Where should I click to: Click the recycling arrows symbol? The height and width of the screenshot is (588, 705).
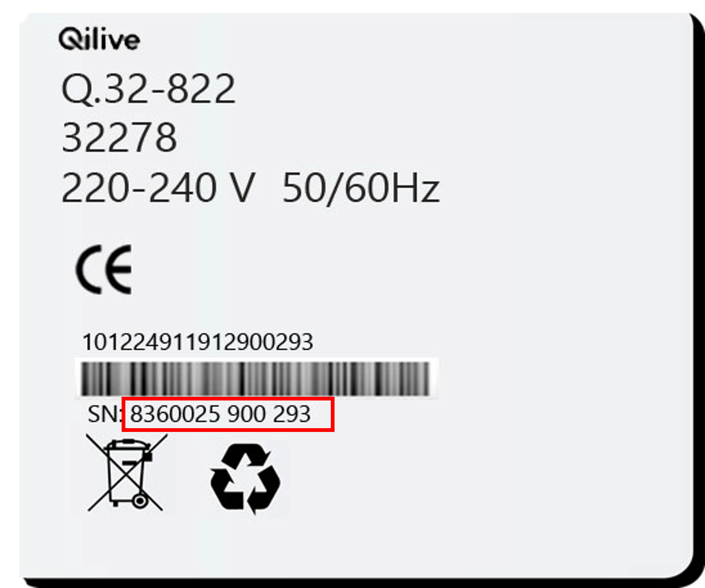click(245, 479)
